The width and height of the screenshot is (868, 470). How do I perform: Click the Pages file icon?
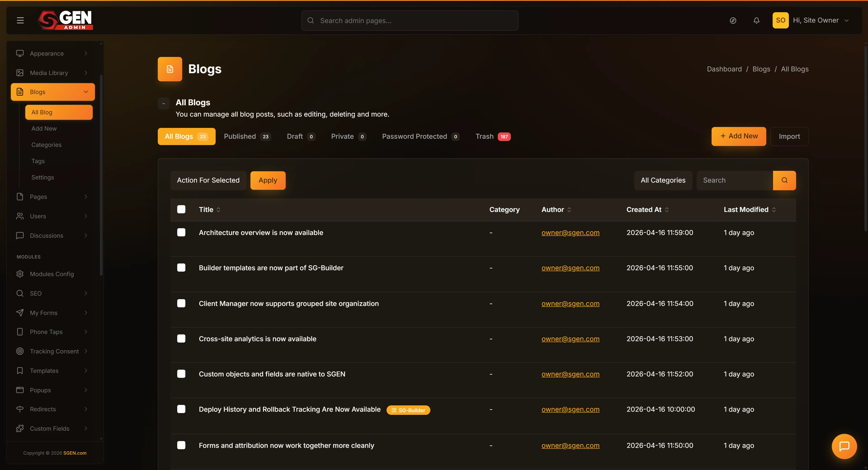tap(20, 196)
